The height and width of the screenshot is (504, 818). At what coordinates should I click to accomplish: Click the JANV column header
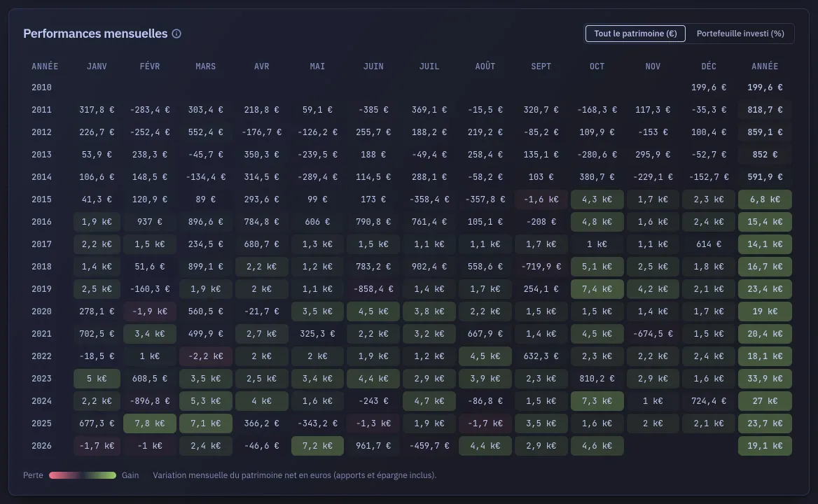tap(97, 66)
